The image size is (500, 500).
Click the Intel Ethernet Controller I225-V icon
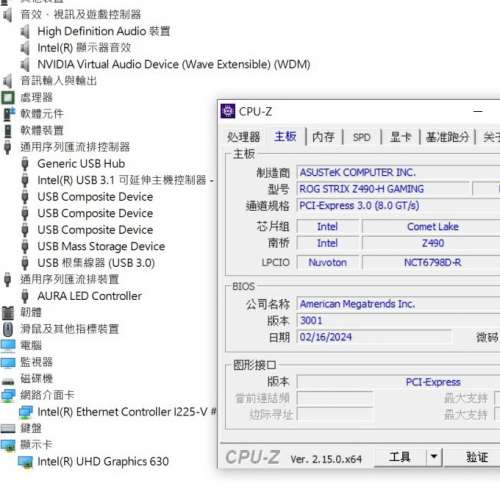pyautogui.click(x=26, y=412)
